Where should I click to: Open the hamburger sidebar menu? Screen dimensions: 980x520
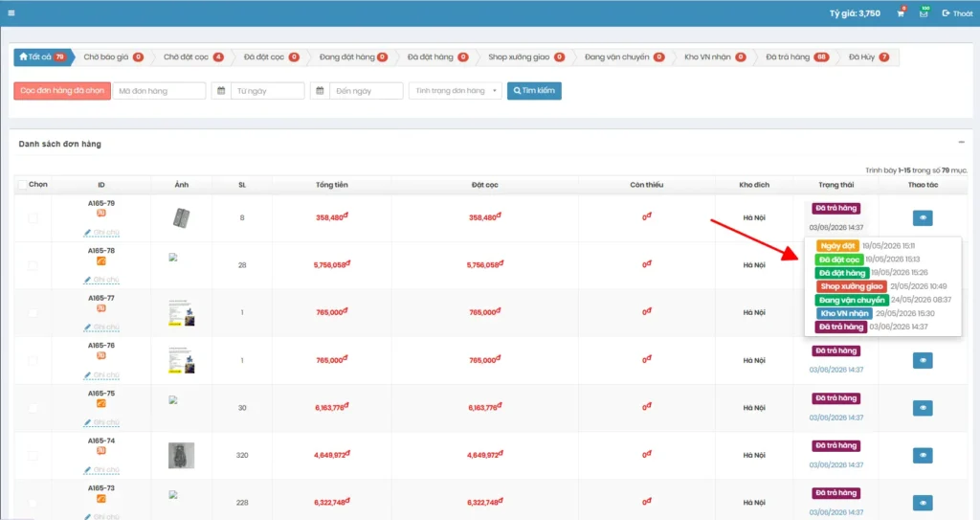(11, 12)
